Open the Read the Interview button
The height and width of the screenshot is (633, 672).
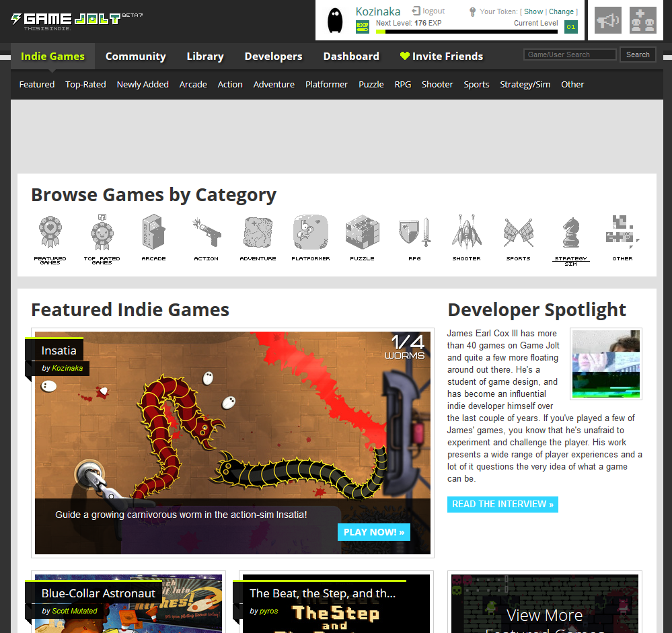[x=502, y=504]
